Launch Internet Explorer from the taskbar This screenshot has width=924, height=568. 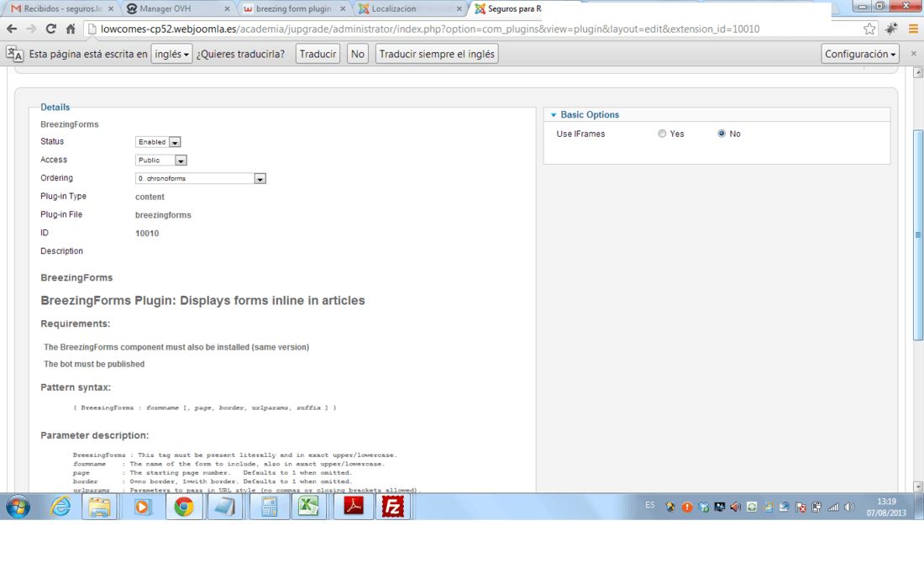pos(60,507)
